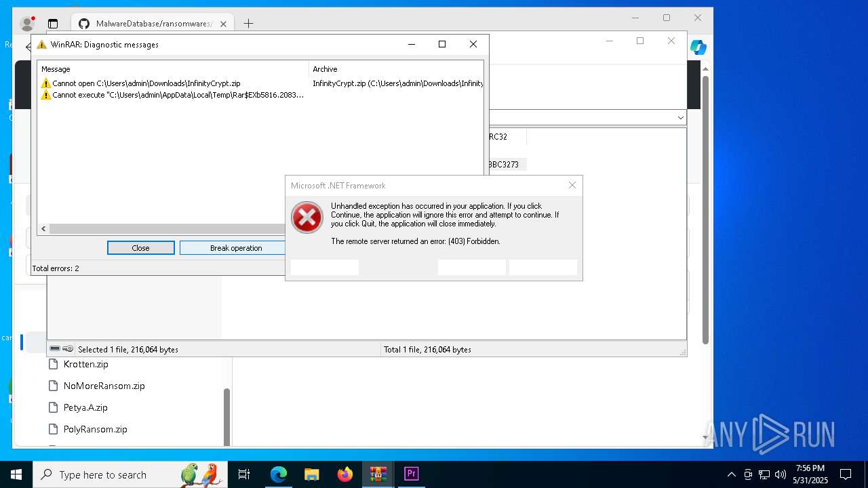
Task: Click the file icon next to Petya.A.zip
Action: [x=53, y=407]
